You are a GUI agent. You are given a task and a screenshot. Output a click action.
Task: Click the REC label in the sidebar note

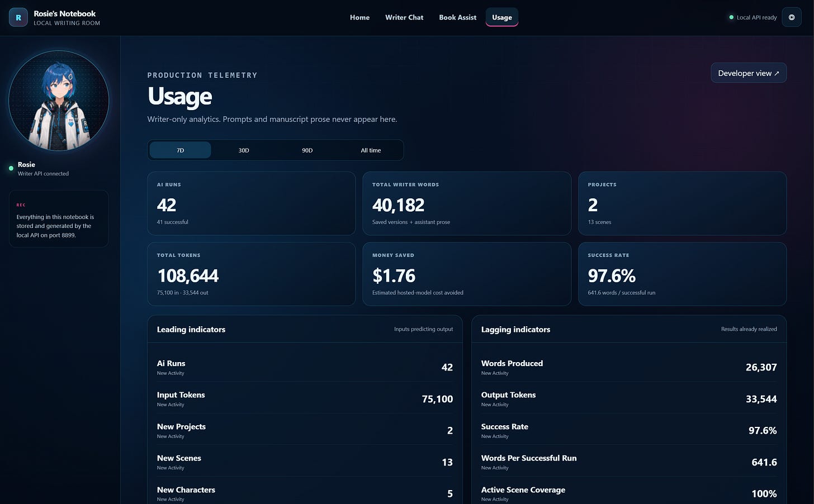click(21, 205)
